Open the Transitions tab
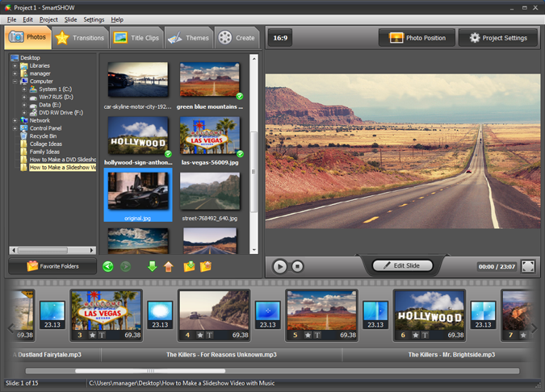The width and height of the screenshot is (545, 392). [81, 37]
